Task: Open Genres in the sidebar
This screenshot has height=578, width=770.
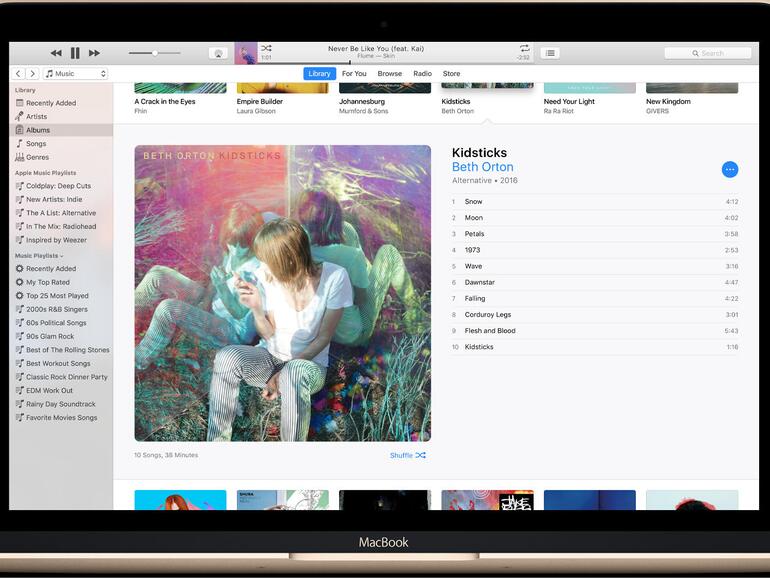Action: coord(61,157)
